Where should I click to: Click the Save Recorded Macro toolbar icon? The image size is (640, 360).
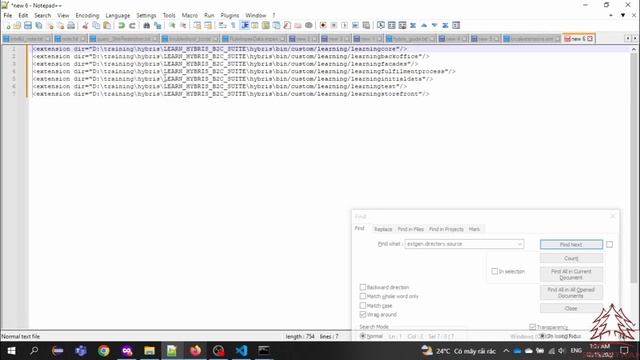366,26
